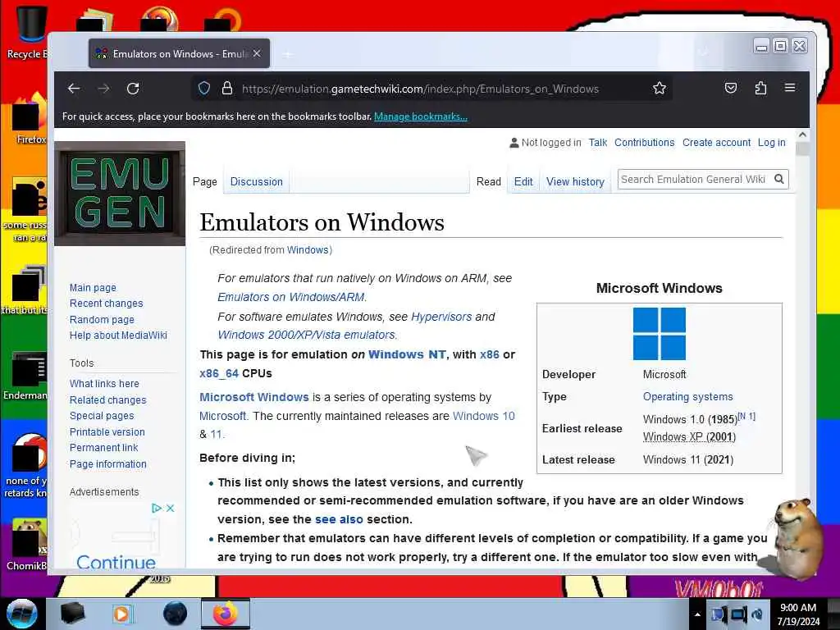
Task: Open the AdChoices triangle icon
Action: pos(157,508)
